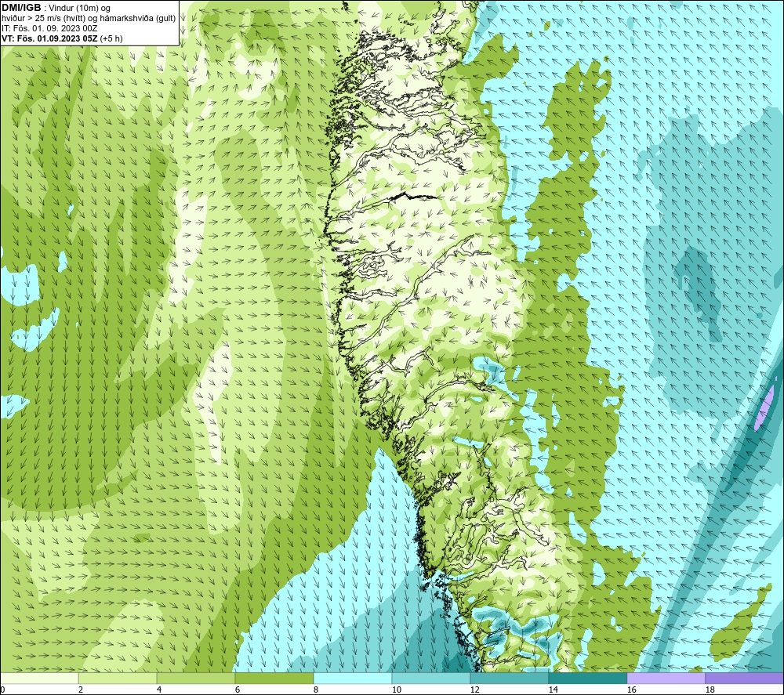Click the '10' label on the color scale
The width and height of the screenshot is (784, 695).
[397, 690]
